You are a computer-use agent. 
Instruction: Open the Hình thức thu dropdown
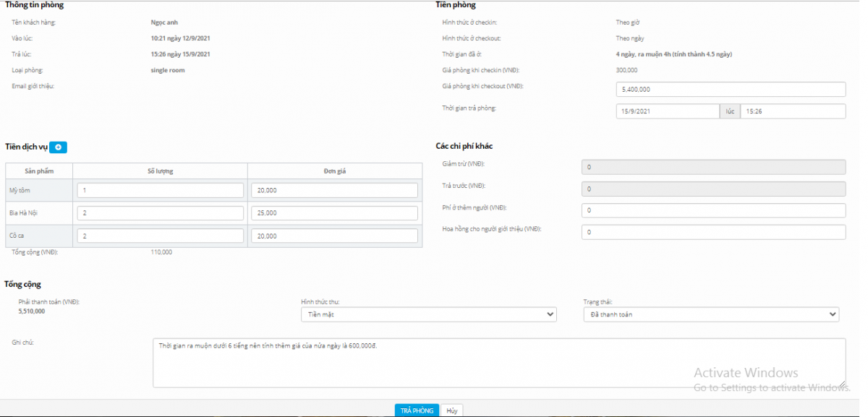click(428, 314)
